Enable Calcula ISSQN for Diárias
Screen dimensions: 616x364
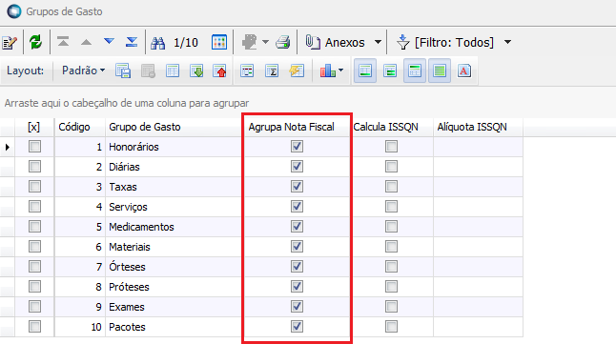point(391,167)
